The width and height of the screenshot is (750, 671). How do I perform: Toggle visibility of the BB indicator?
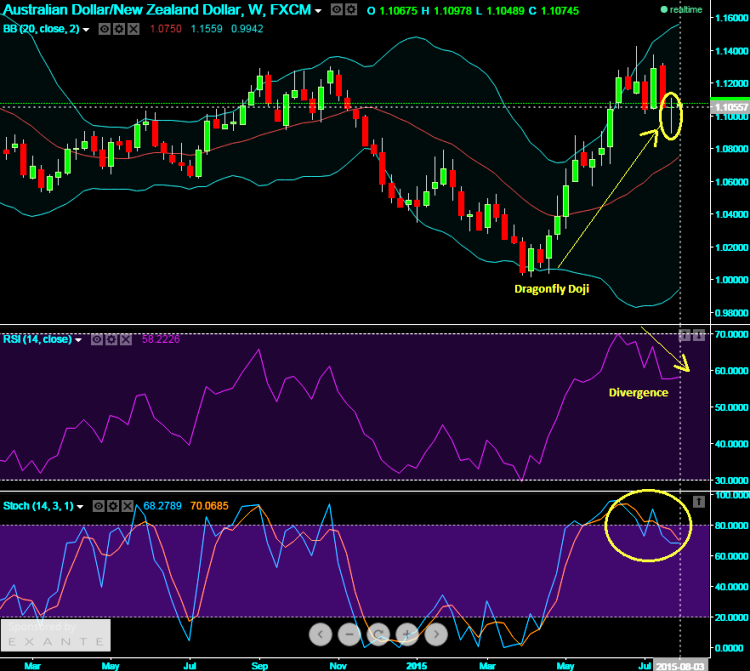point(105,29)
